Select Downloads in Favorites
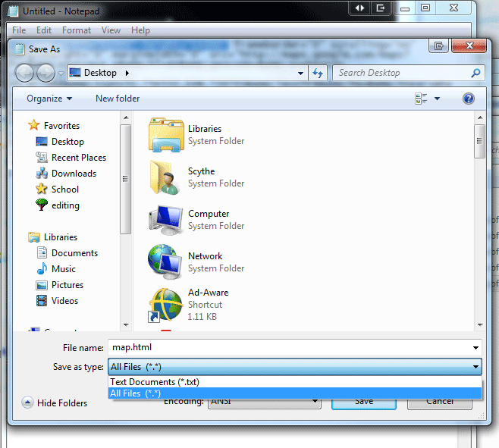Image resolution: width=499 pixels, height=448 pixels. coord(74,174)
